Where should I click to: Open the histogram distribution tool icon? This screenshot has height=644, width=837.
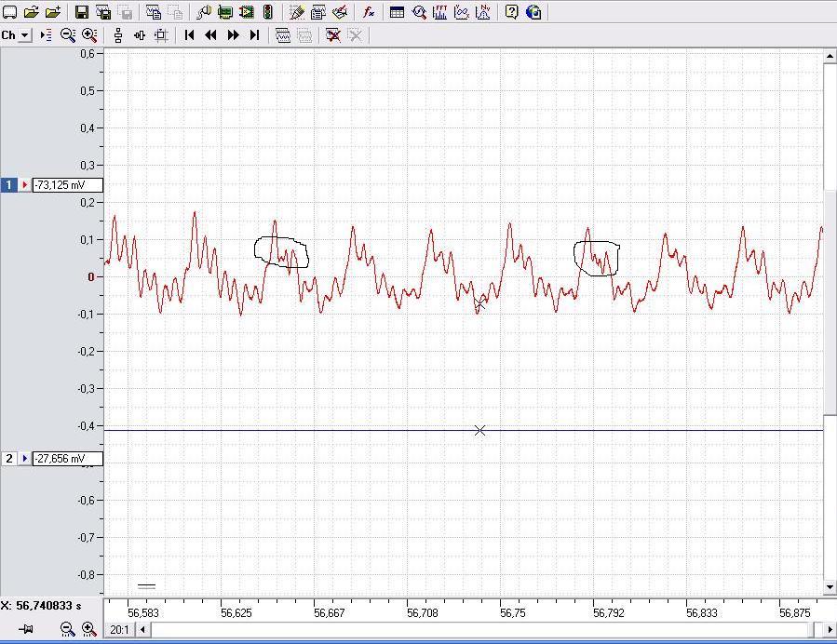pyautogui.click(x=482, y=12)
